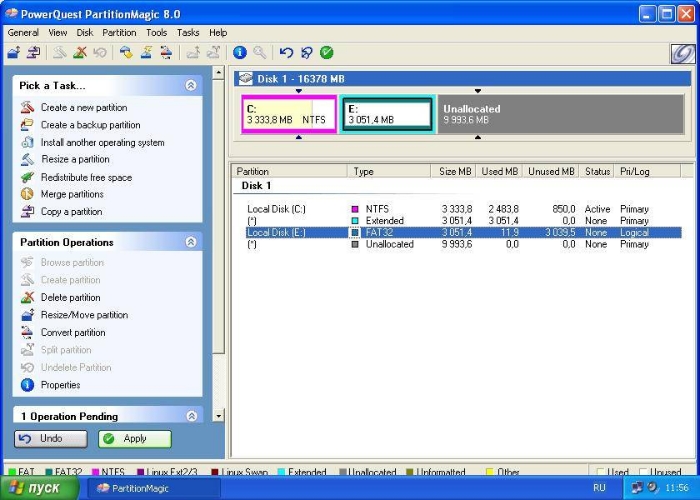Image resolution: width=700 pixels, height=500 pixels.
Task: Open the Tools menu
Action: (x=157, y=32)
